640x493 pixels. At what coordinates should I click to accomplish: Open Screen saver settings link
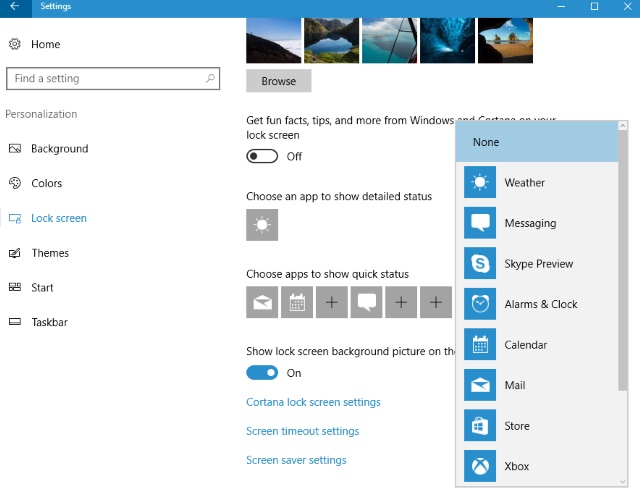click(x=296, y=460)
